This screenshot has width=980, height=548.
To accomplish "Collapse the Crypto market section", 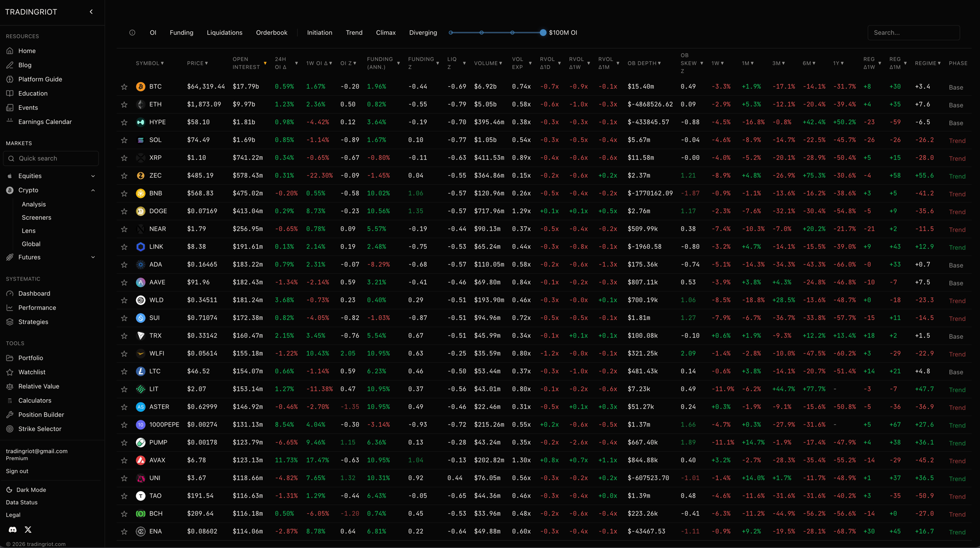I will pyautogui.click(x=93, y=191).
